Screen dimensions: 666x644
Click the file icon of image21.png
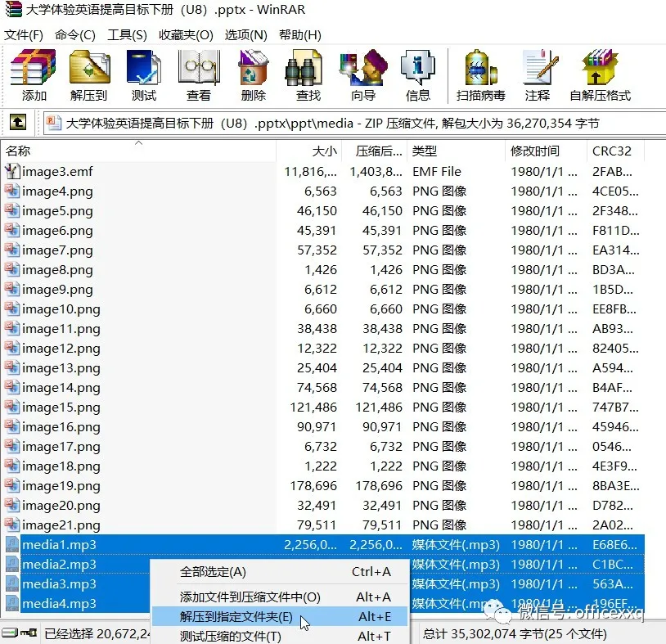(12, 525)
